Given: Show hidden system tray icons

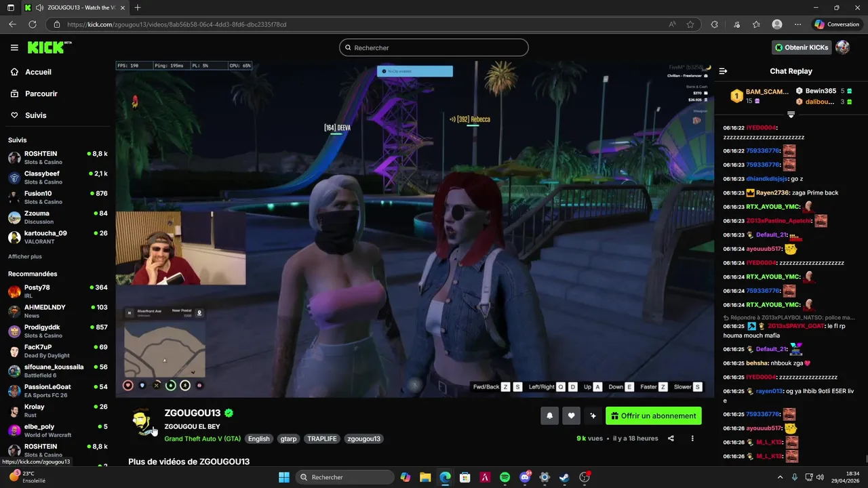Looking at the screenshot, I should 780,477.
